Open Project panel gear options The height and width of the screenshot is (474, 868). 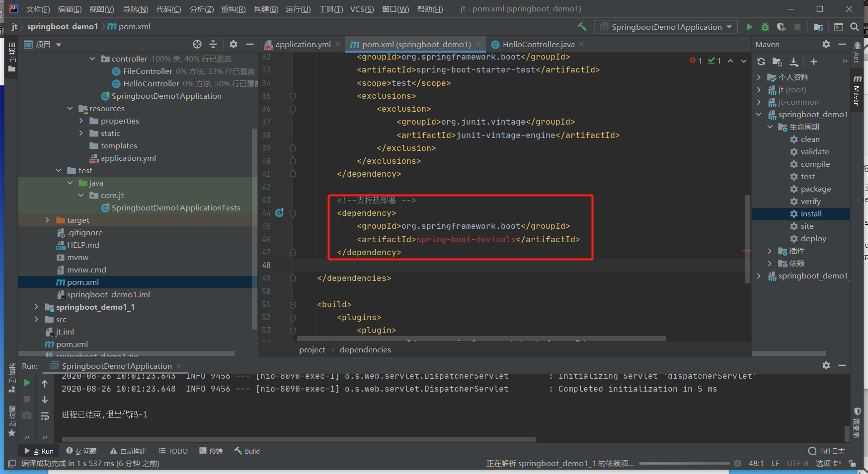point(234,44)
